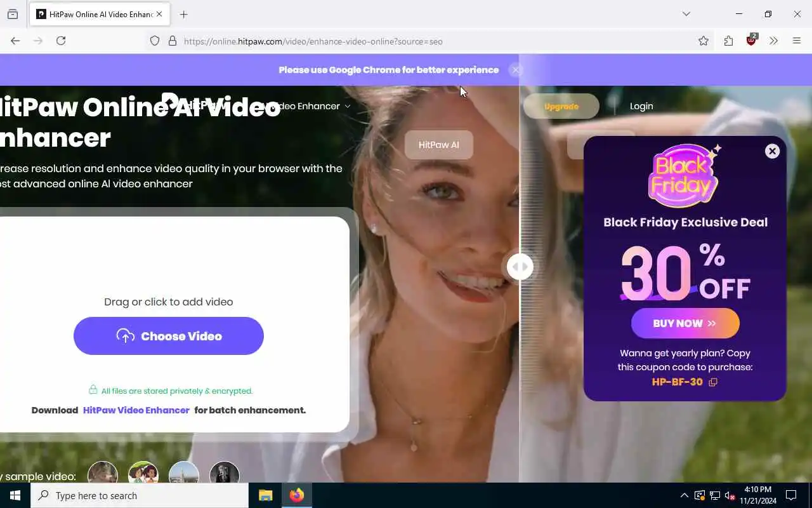The height and width of the screenshot is (508, 812).
Task: Show more tools overflow chevron
Action: (773, 41)
